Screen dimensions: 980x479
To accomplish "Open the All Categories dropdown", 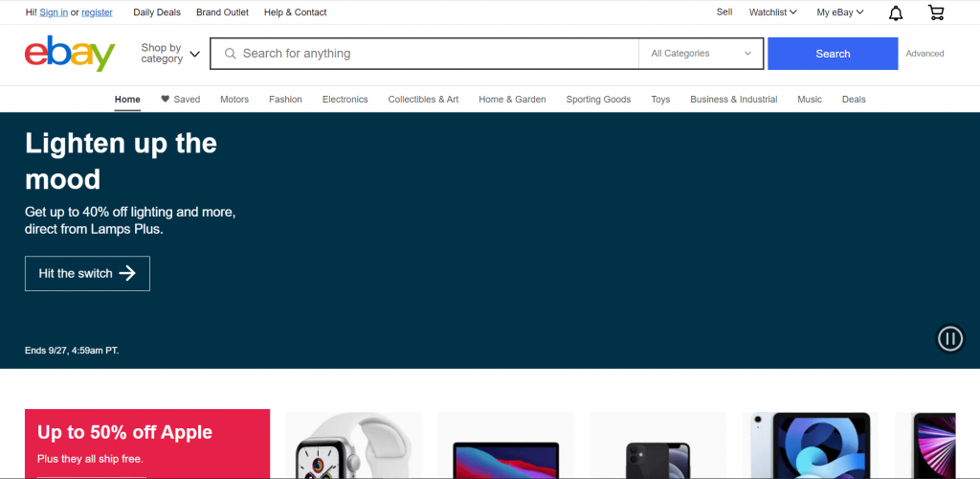I will click(701, 54).
